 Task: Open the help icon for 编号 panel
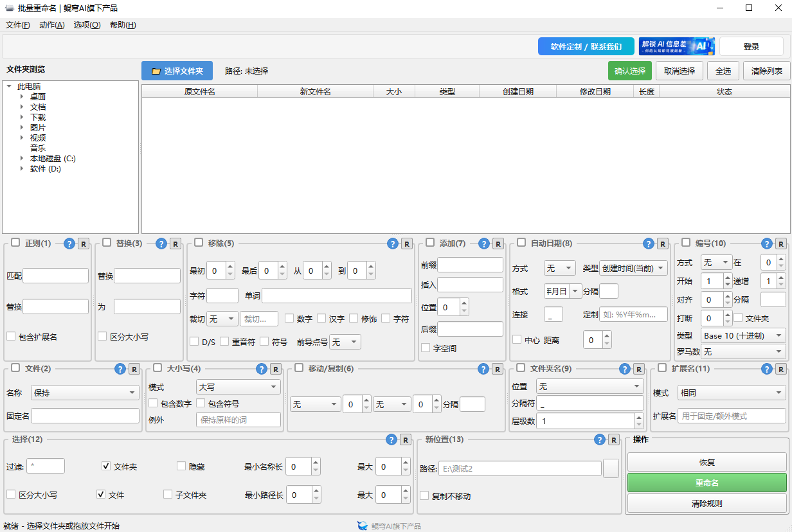point(766,244)
